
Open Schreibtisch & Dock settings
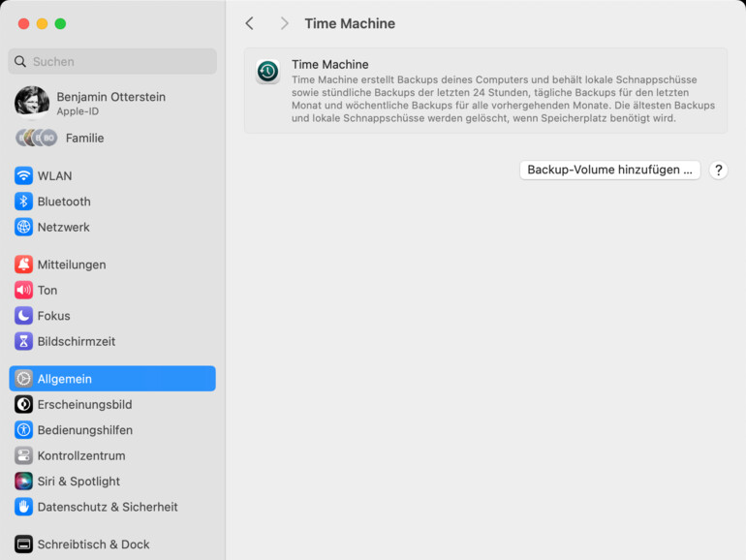click(x=112, y=544)
